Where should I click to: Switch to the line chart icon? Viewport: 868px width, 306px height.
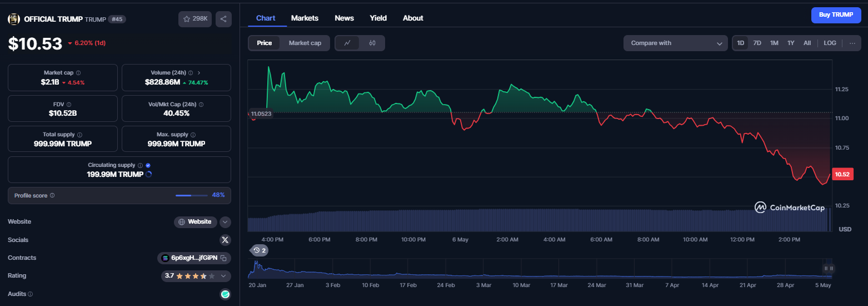pos(347,43)
